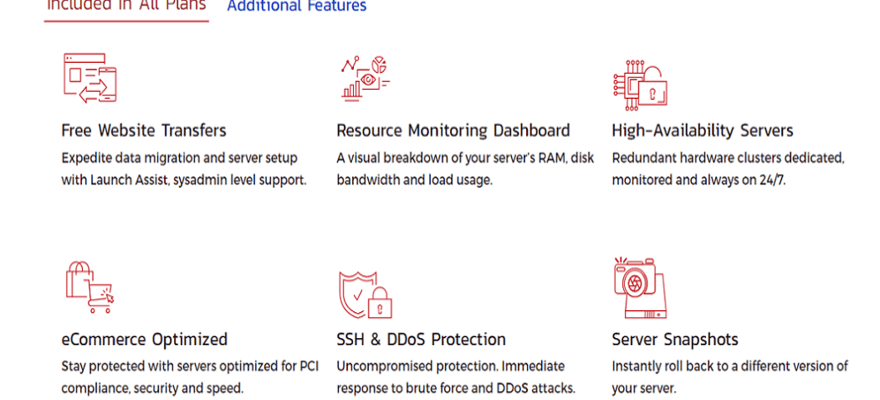
Task: Click the brute force attacks description
Action: point(455,377)
